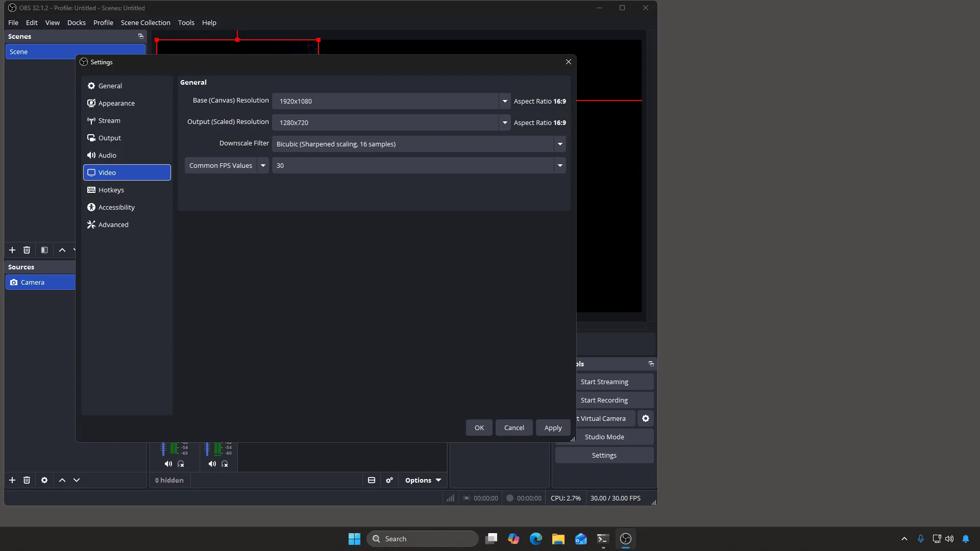Viewport: 980px width, 551px height.
Task: Add a new scene with plus icon
Action: click(12, 250)
